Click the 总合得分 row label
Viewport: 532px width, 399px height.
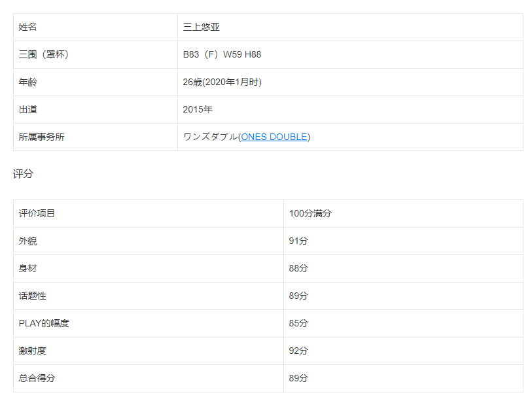pos(37,378)
